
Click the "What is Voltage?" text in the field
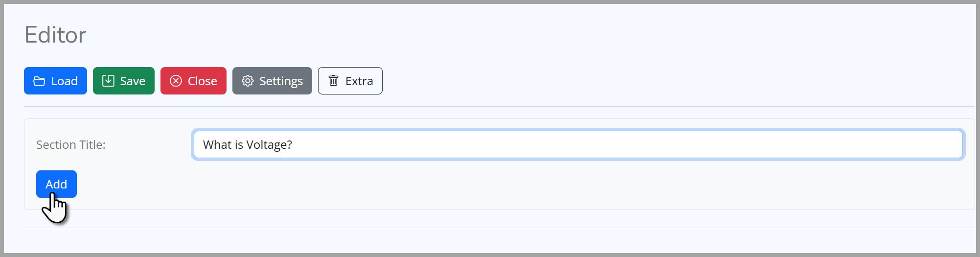point(247,145)
